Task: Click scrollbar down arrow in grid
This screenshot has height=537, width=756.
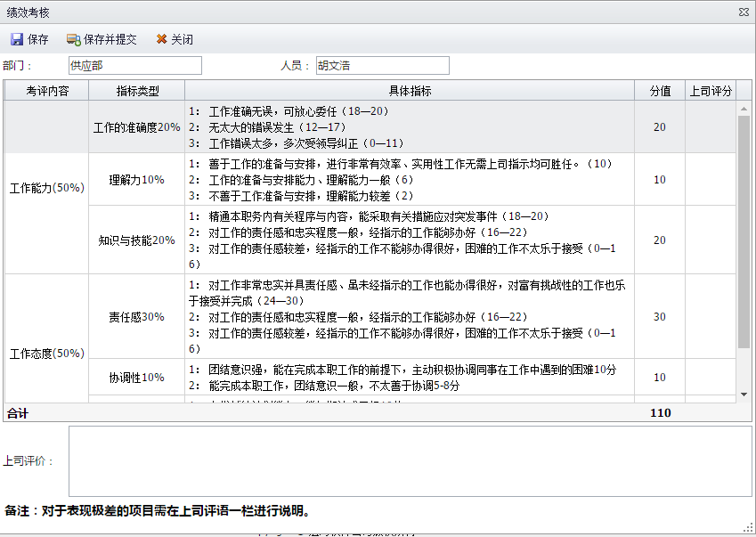Action: [x=744, y=395]
